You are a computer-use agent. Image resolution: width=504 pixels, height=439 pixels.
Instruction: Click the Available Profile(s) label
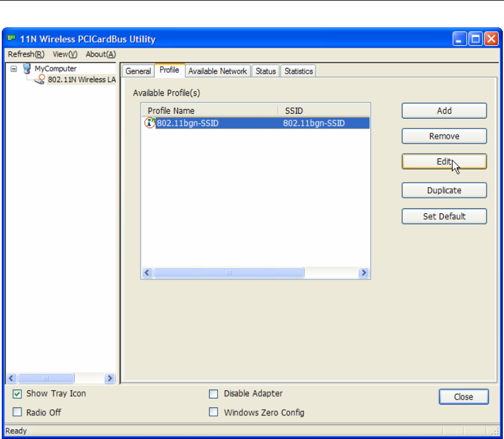tap(166, 93)
